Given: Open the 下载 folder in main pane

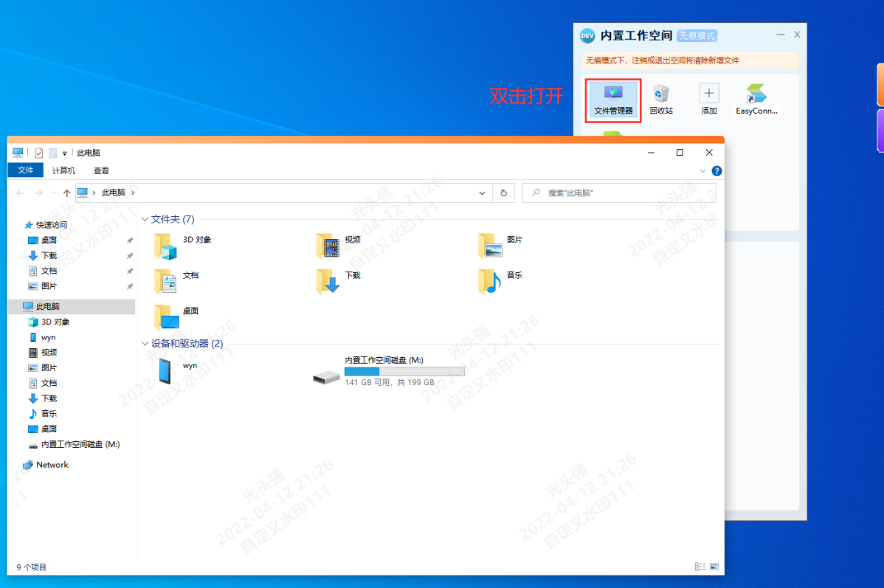Looking at the screenshot, I should click(328, 281).
